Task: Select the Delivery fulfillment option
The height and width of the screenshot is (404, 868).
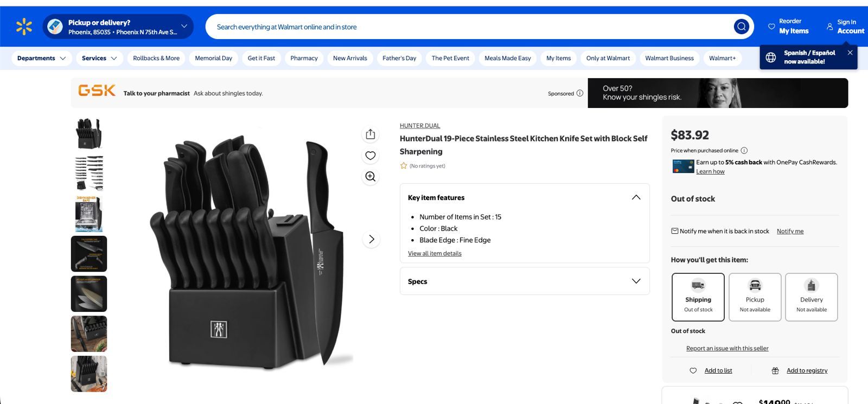Action: (812, 297)
